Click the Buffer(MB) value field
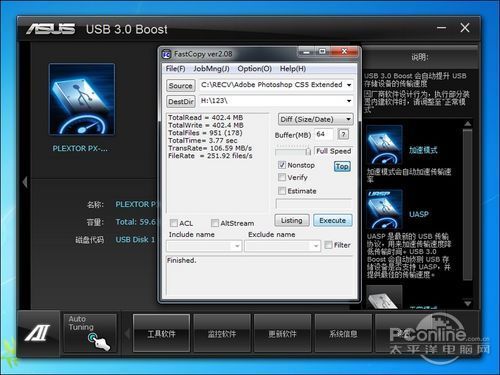Viewport: 500px width, 375px height. click(323, 134)
